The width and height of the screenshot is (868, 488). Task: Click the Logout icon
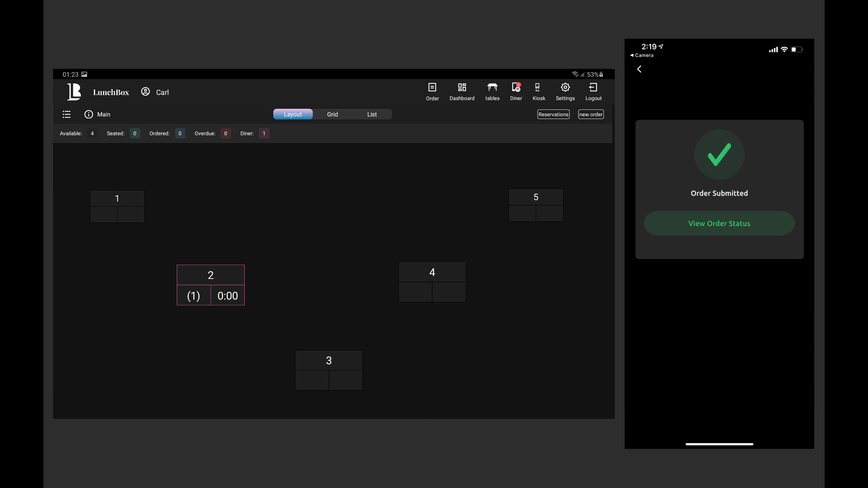[593, 91]
